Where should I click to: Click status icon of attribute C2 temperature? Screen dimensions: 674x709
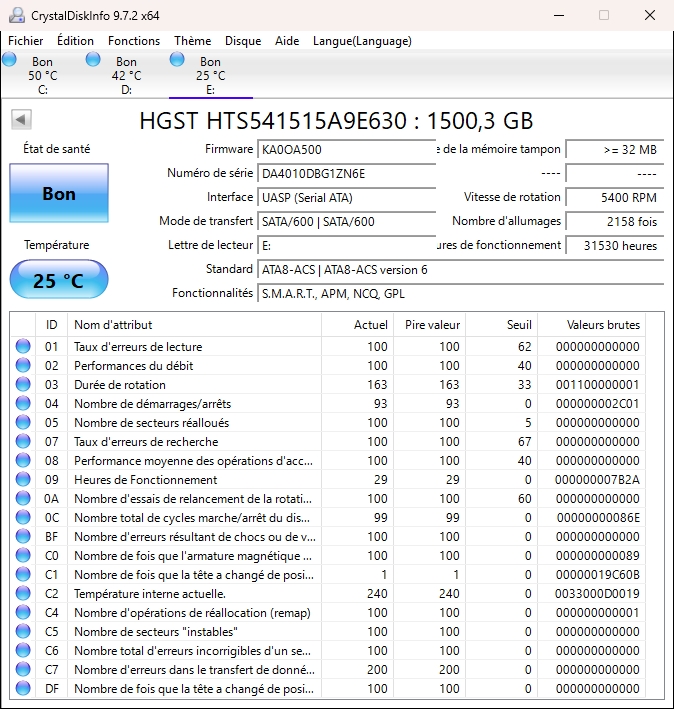pyautogui.click(x=22, y=594)
